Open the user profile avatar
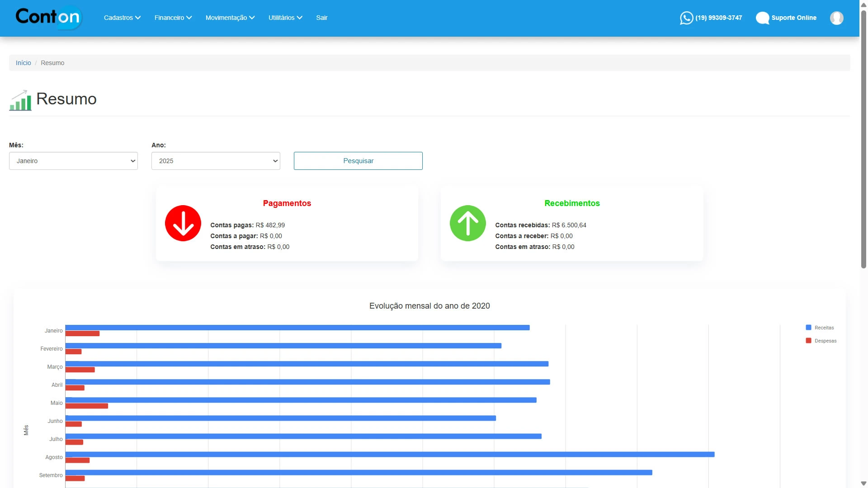 (836, 18)
